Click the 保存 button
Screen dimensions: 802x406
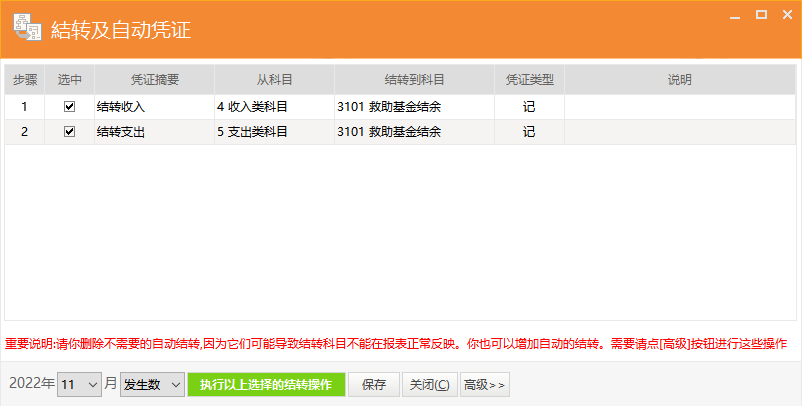tap(373, 385)
